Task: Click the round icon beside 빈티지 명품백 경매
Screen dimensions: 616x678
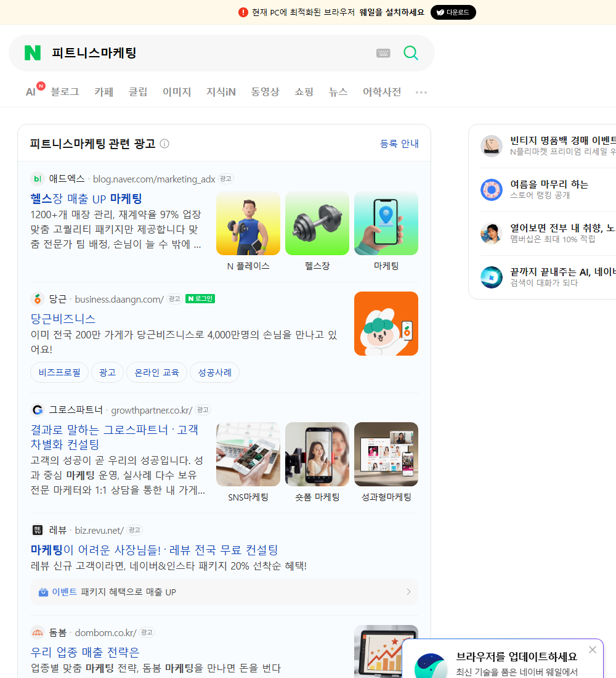Action: pyautogui.click(x=492, y=145)
